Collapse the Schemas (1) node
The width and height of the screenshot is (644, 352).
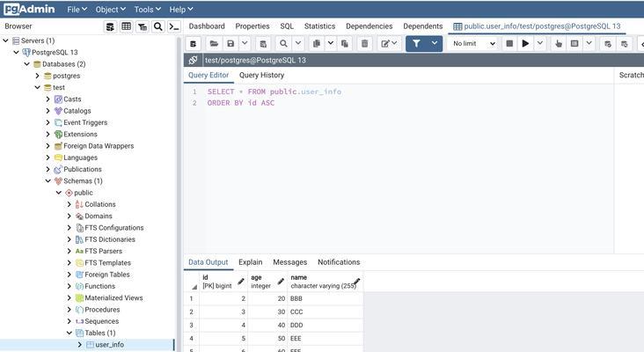point(48,181)
